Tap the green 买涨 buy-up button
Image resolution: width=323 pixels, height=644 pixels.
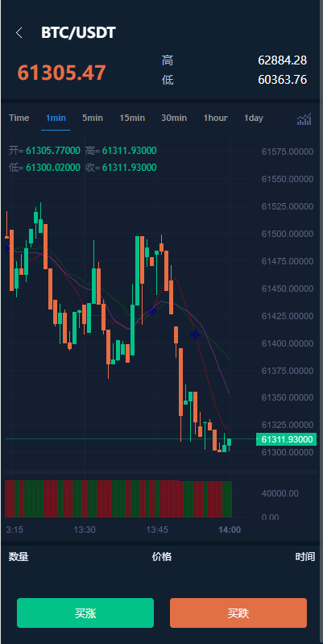(x=85, y=613)
